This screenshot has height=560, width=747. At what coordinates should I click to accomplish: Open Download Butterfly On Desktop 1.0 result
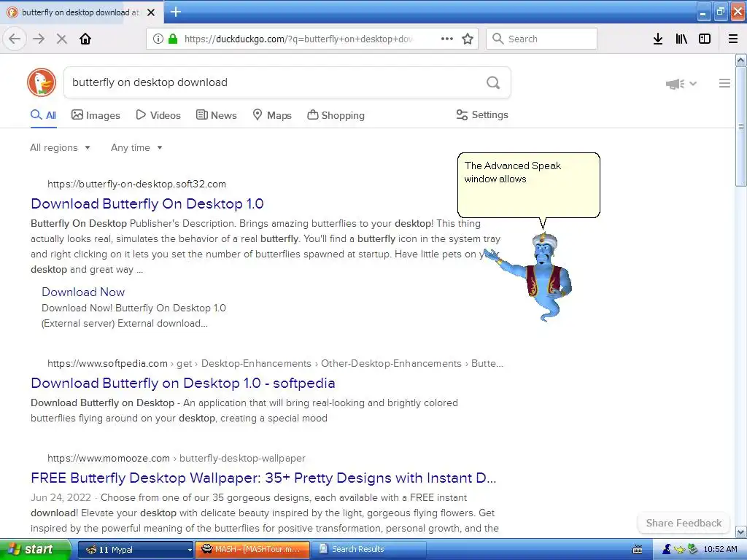click(147, 204)
